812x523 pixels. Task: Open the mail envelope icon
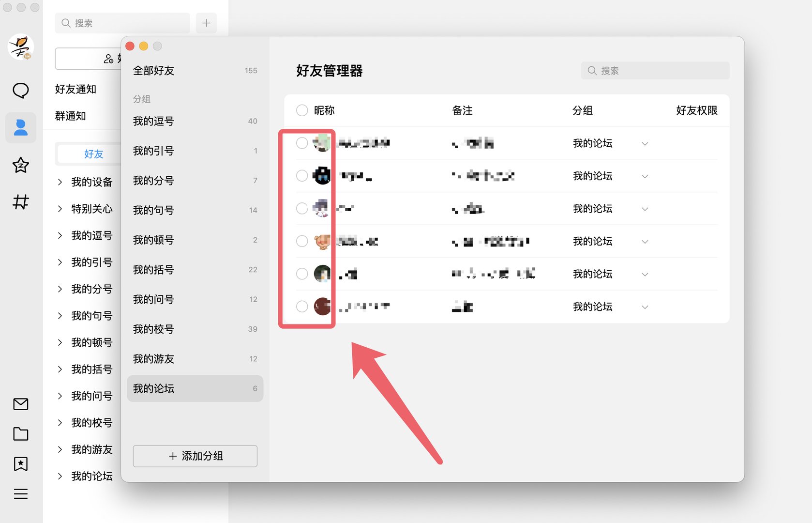(21, 404)
